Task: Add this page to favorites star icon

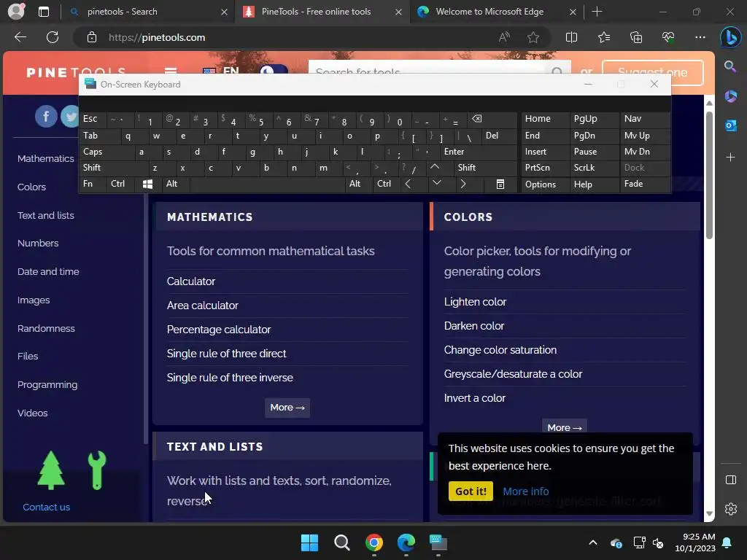Action: click(533, 37)
